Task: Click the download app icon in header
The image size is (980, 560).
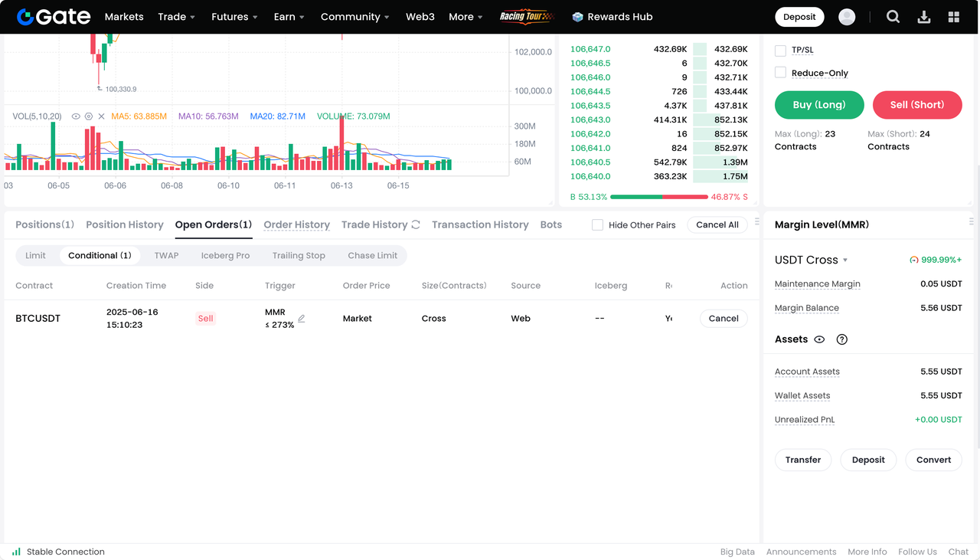Action: pos(924,17)
